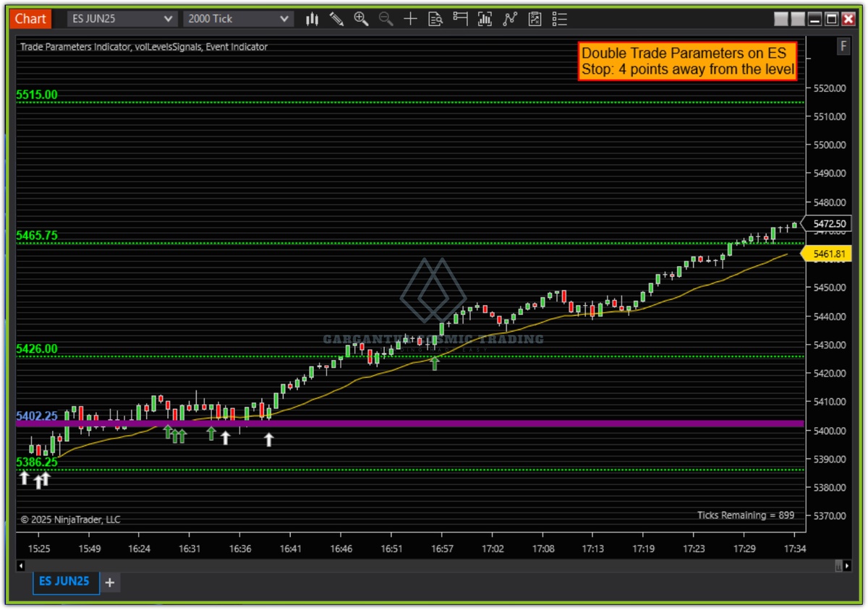This screenshot has width=868, height=610.
Task: Click the bar type chart style icon
Action: (x=312, y=20)
